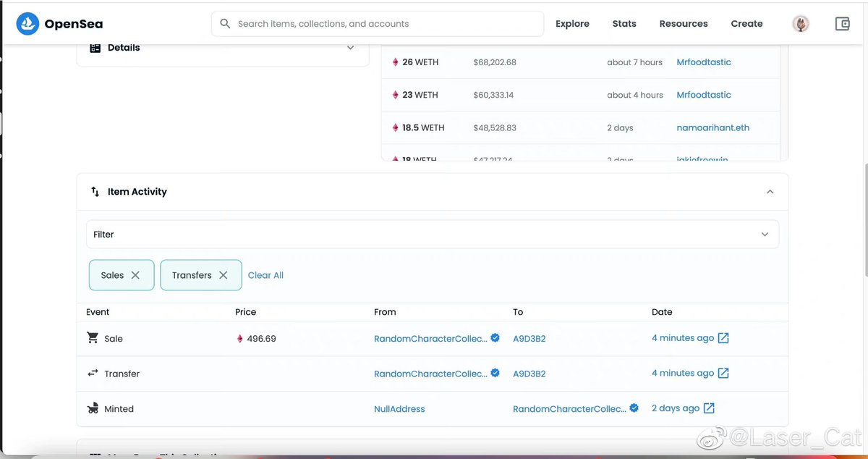Click the Item Activity swap icon
This screenshot has height=459, width=868.
[95, 192]
